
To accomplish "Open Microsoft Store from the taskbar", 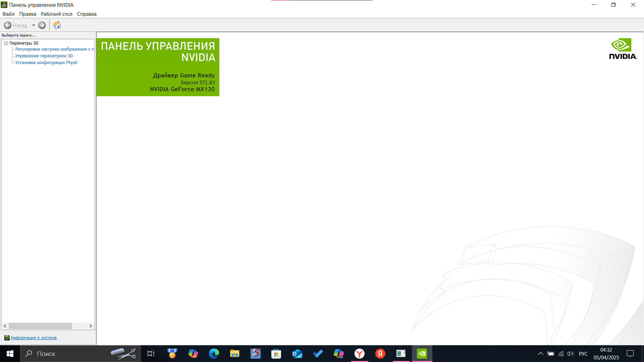I will tap(276, 354).
